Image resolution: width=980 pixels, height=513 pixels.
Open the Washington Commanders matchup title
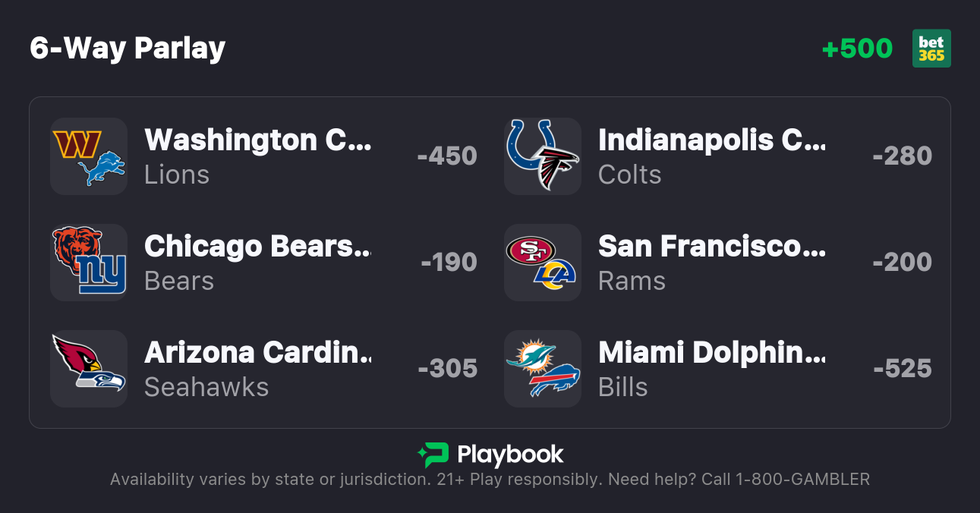(x=258, y=140)
